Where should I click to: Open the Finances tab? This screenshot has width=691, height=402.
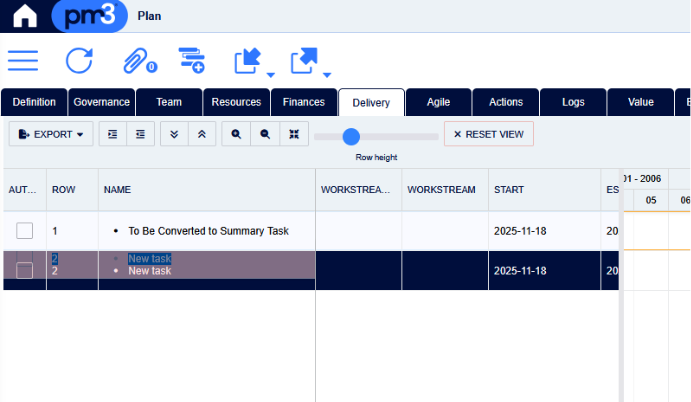click(304, 102)
